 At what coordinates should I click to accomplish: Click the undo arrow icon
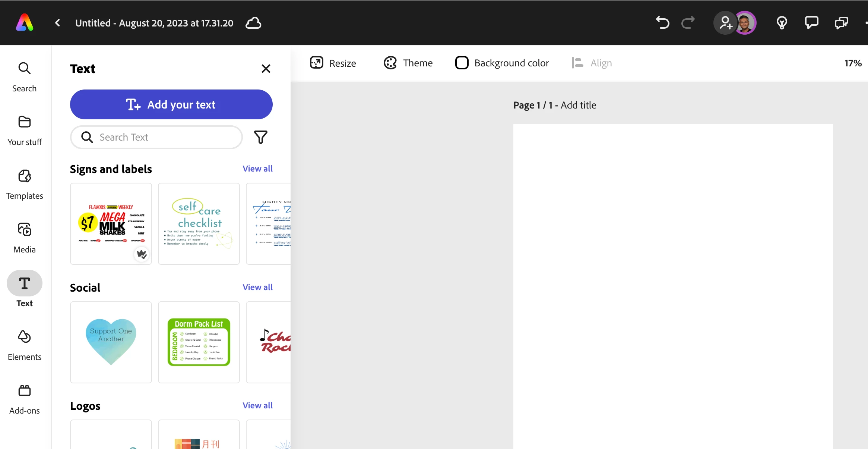click(662, 23)
